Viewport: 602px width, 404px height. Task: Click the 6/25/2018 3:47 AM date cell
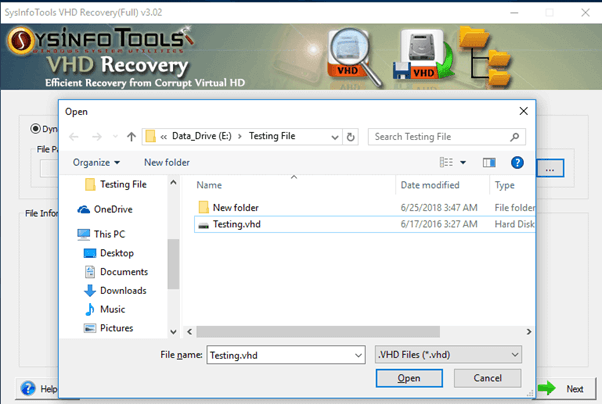[439, 208]
